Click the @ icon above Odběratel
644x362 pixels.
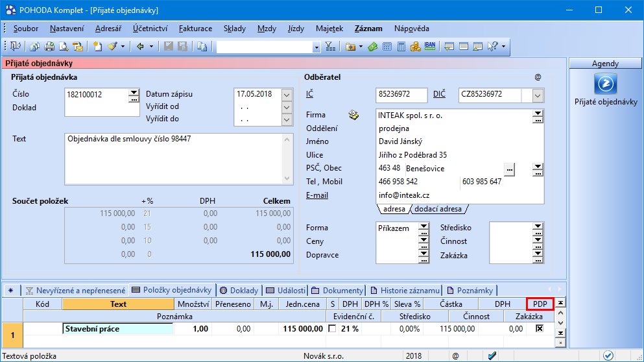538,77
